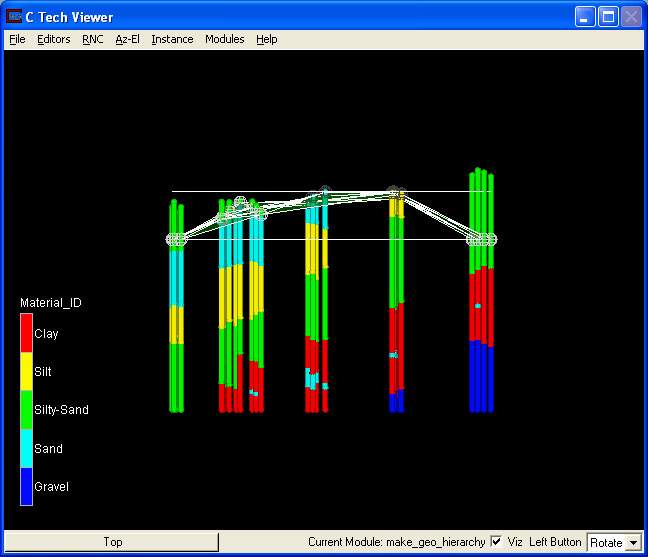Image resolution: width=648 pixels, height=557 pixels.
Task: Open the RNC menu
Action: [93, 39]
